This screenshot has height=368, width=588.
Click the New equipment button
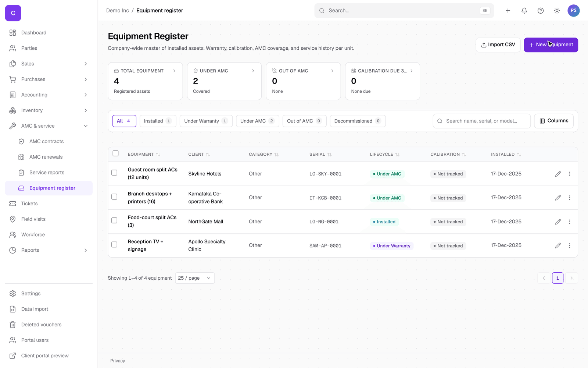(x=551, y=45)
